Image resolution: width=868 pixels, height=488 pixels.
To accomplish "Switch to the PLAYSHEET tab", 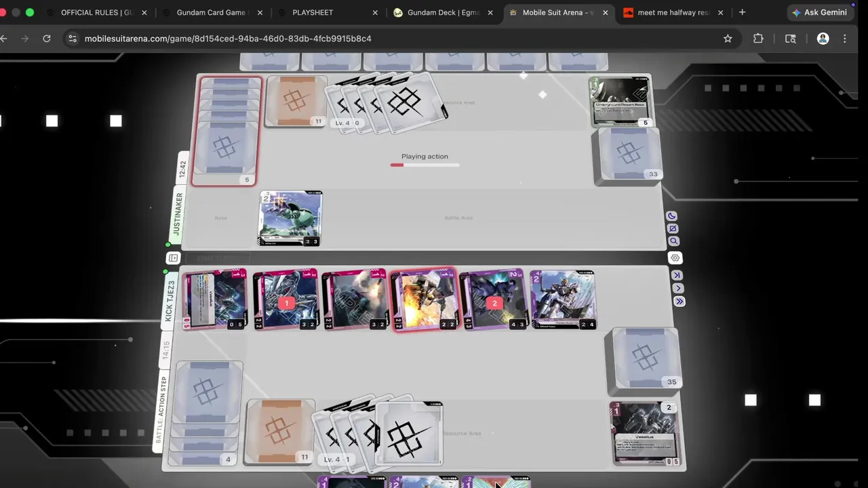I will [x=313, y=12].
